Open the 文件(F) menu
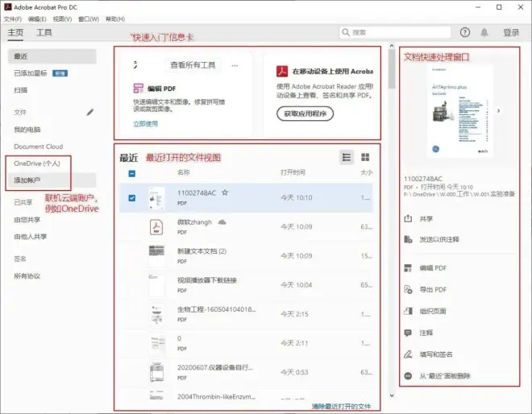The height and width of the screenshot is (414, 532). point(13,19)
